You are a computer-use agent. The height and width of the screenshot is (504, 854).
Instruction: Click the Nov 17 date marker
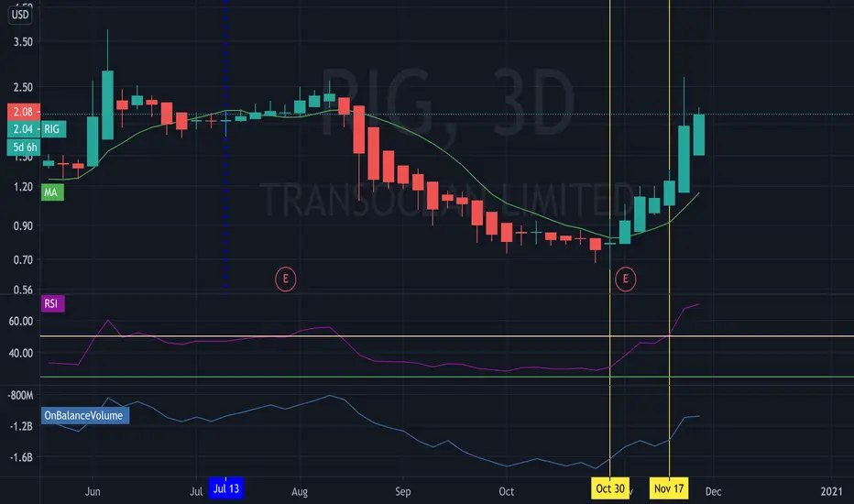pyautogui.click(x=669, y=488)
